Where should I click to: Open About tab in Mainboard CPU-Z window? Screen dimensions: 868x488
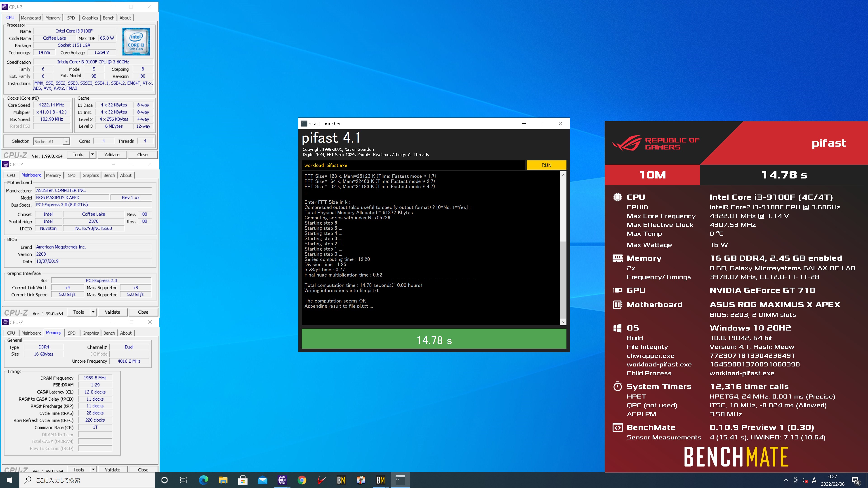pyautogui.click(x=126, y=175)
